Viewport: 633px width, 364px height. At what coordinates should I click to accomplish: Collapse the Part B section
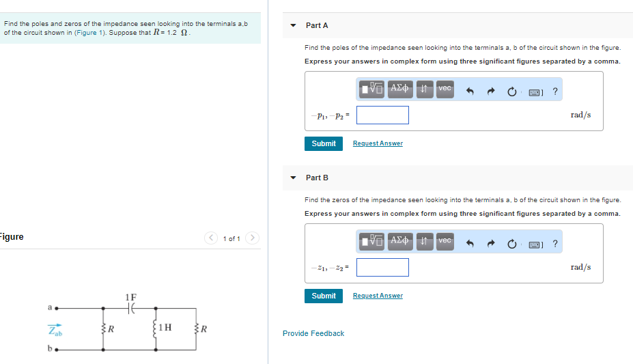tap(293, 178)
